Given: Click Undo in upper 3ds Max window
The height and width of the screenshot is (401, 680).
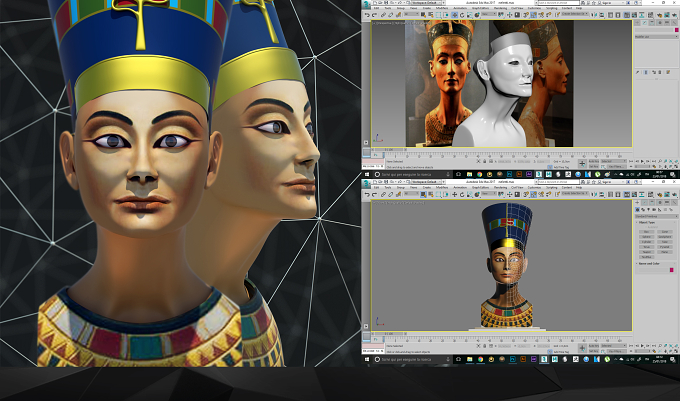Looking at the screenshot, I should tap(367, 15).
